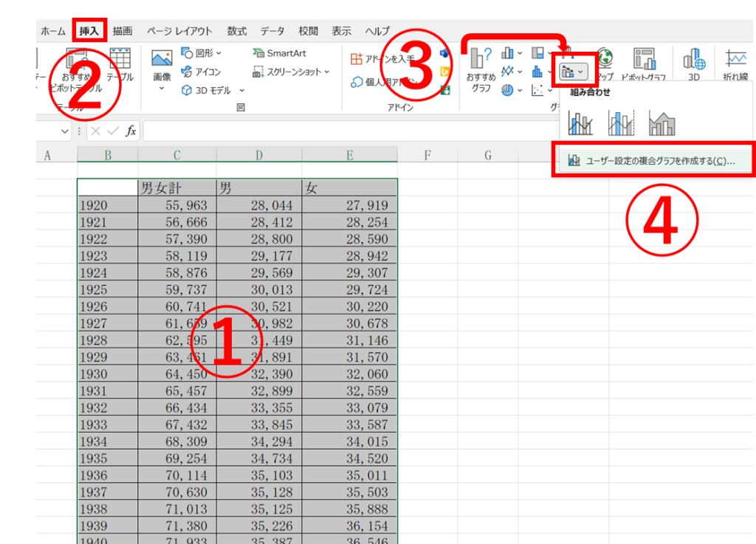This screenshot has height=544, width=756.
Task: Select stacked area-clustered column combo icon
Action: (661, 123)
